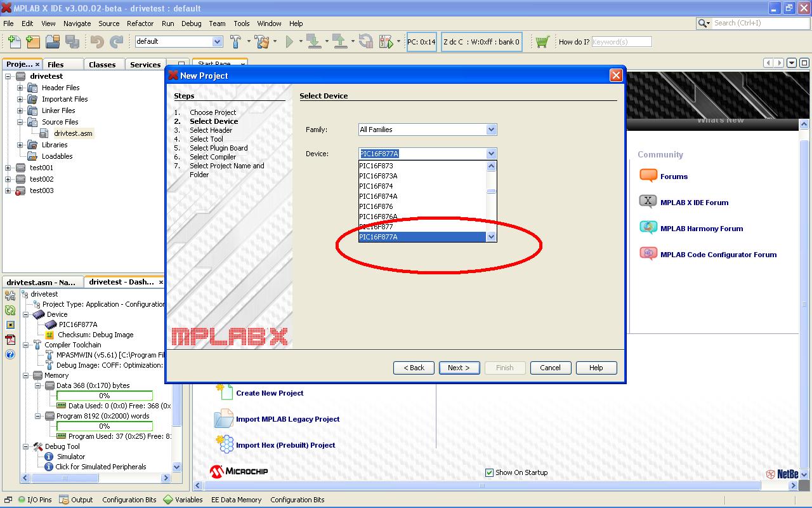
Task: Click the Open Project toolbar icon
Action: click(x=53, y=42)
